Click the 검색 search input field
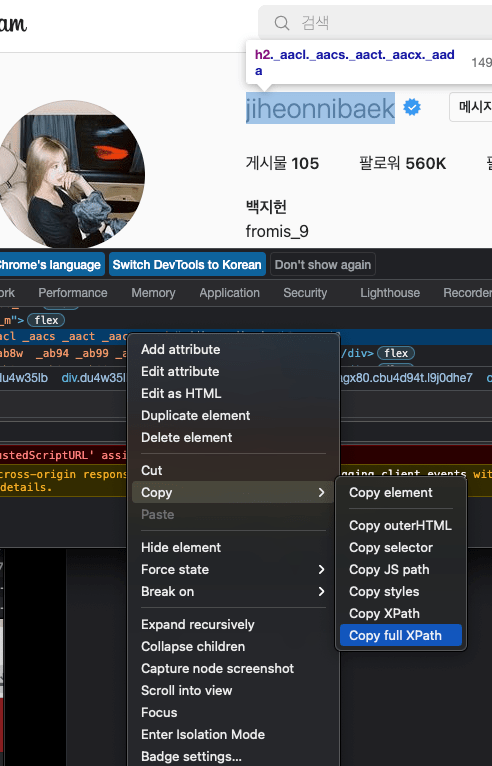Screen dimensions: 492x766 [375, 23]
